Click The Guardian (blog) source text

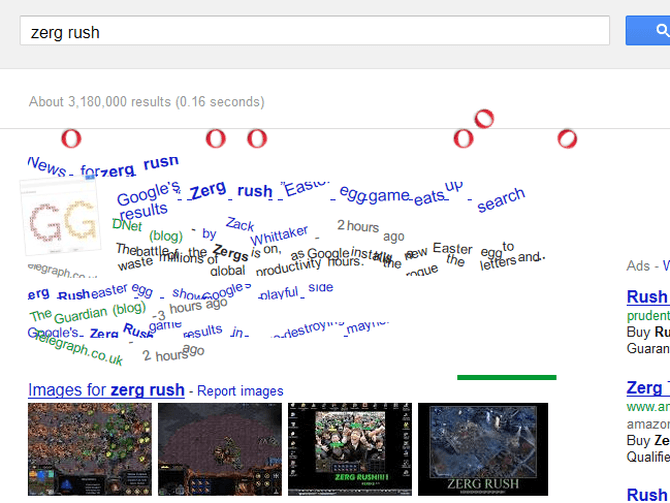(88, 313)
